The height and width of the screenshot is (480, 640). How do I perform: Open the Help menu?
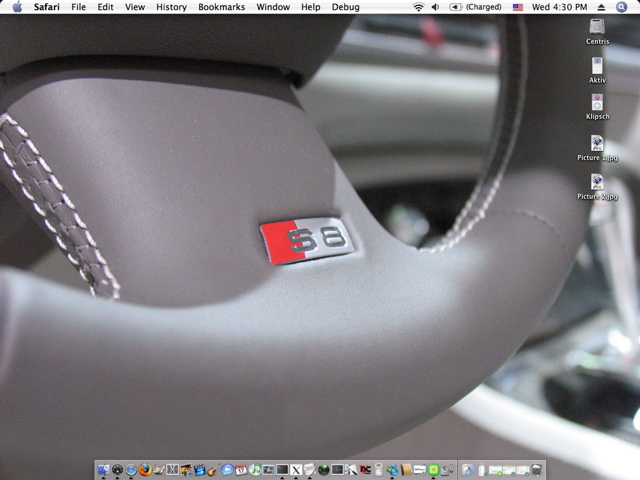[x=311, y=7]
